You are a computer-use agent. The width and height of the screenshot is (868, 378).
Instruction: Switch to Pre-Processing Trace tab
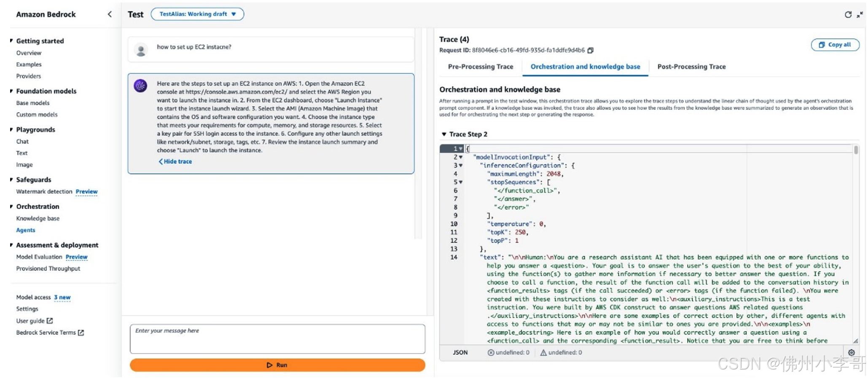pos(481,67)
